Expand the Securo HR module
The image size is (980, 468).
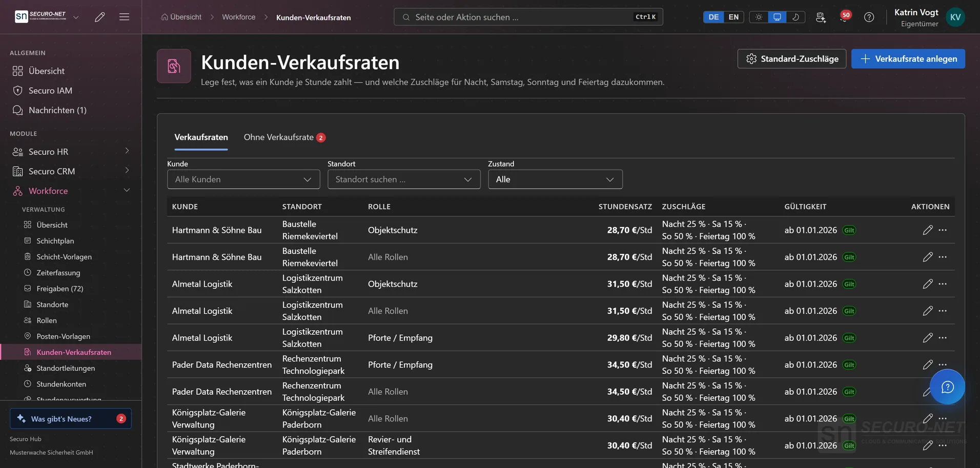[71, 152]
